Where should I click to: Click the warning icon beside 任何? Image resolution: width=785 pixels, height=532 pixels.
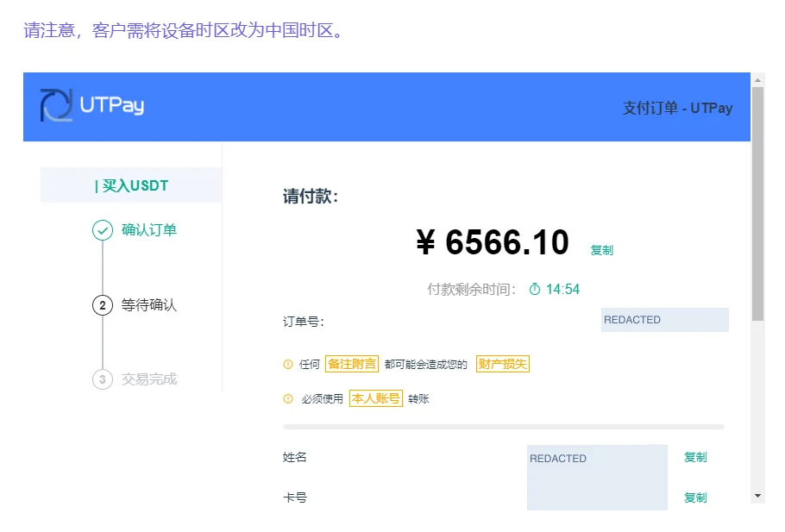tap(288, 365)
